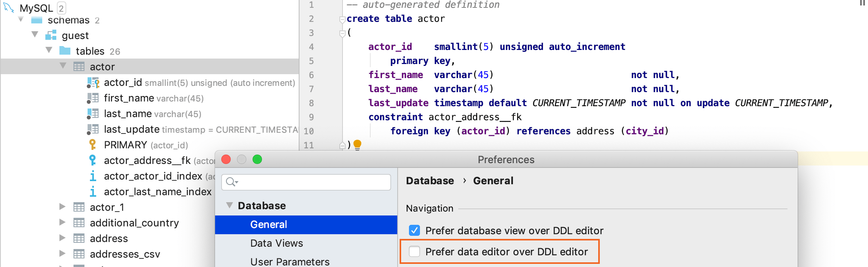
Task: Click 'create table' keyword on line 2
Action: [379, 18]
